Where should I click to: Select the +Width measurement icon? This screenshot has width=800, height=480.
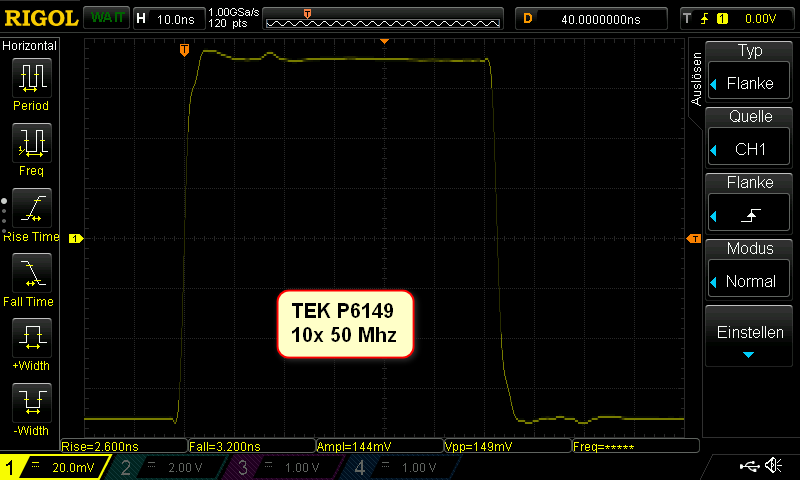click(32, 338)
